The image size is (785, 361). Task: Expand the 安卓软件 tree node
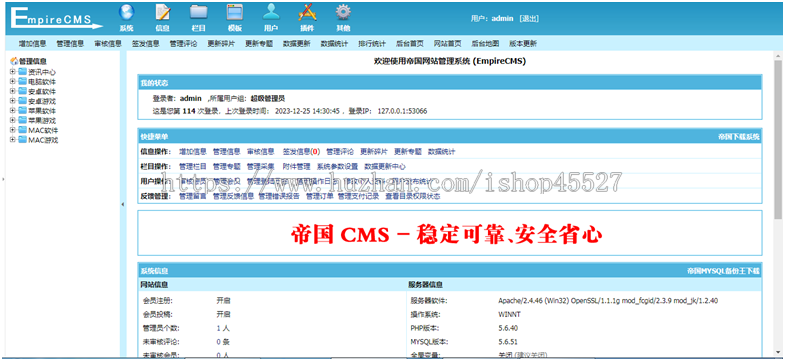pyautogui.click(x=13, y=91)
